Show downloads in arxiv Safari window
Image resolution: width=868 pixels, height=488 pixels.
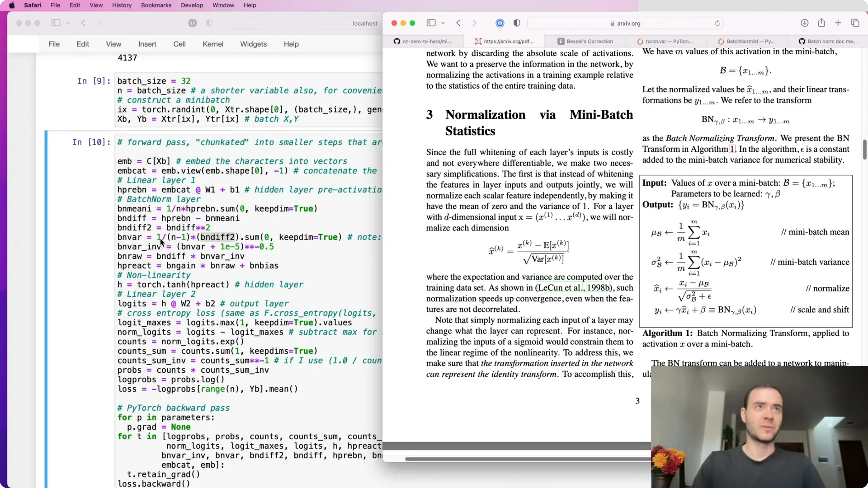(805, 23)
